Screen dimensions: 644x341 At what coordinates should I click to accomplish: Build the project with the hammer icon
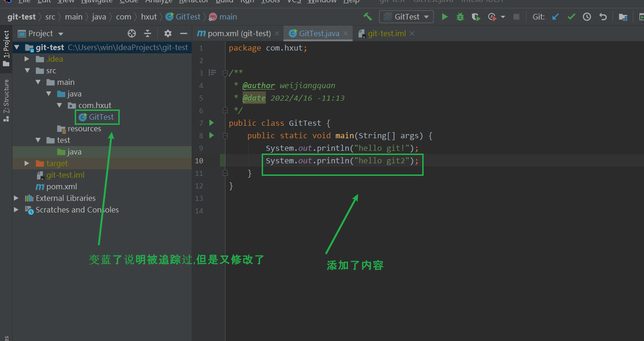tap(368, 17)
